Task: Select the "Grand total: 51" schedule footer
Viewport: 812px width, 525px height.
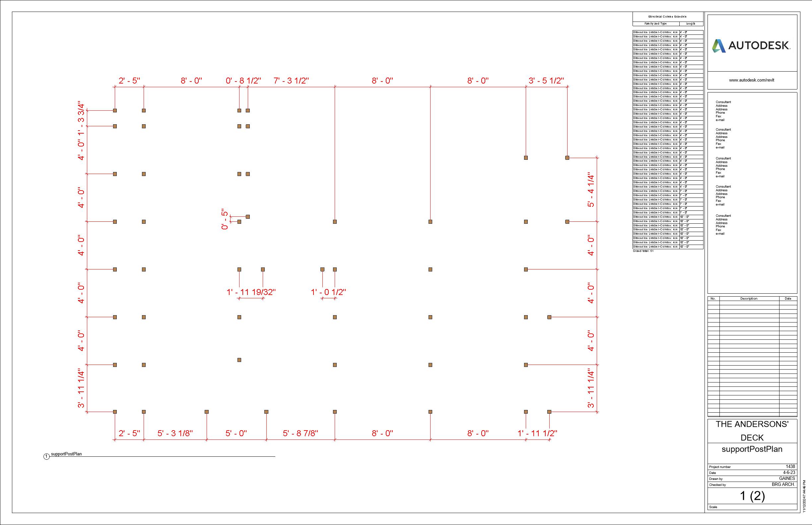Action: [x=643, y=251]
